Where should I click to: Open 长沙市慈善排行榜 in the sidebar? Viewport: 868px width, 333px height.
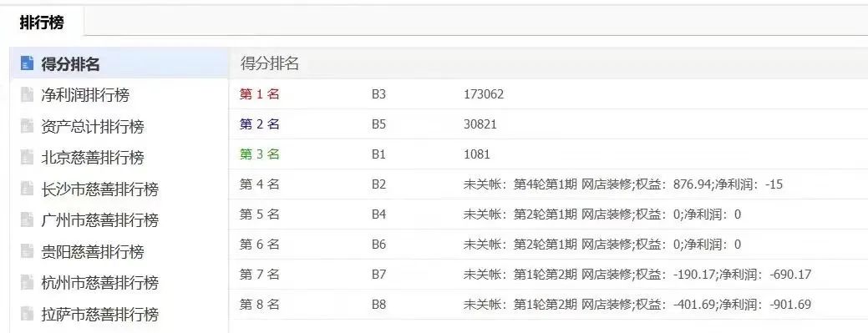coord(99,189)
